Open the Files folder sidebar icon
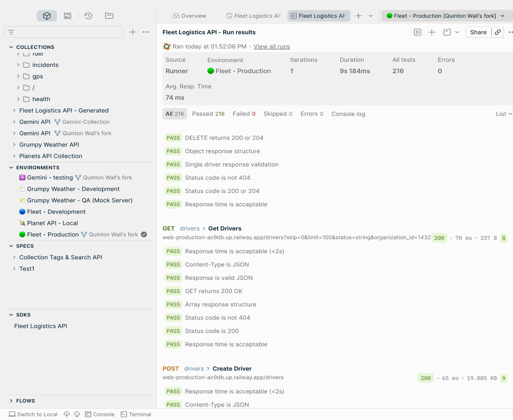The height and width of the screenshot is (420, 513). [x=109, y=16]
